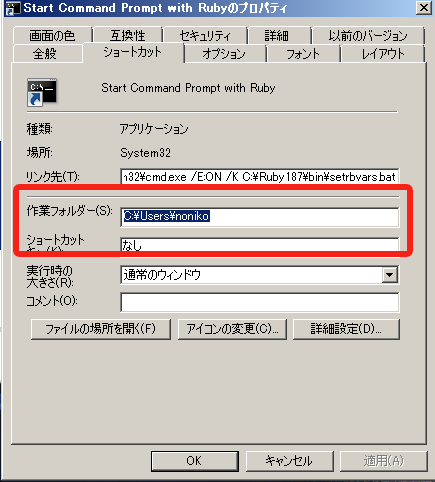Click the command prompt shortcut icon
The height and width of the screenshot is (482, 435).
pos(42,92)
